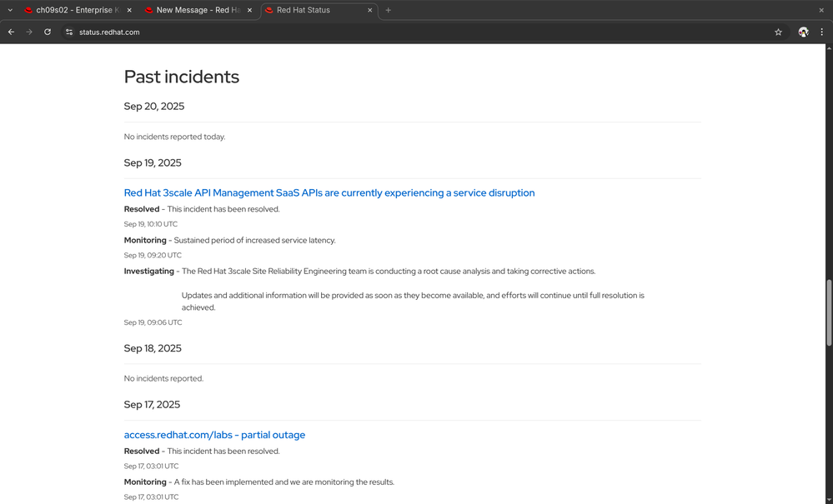Close the ch09s02 Enterprise tab

point(129,10)
